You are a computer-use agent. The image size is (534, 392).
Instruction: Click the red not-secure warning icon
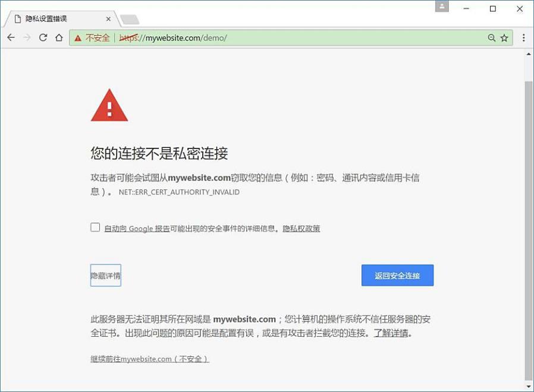point(78,38)
